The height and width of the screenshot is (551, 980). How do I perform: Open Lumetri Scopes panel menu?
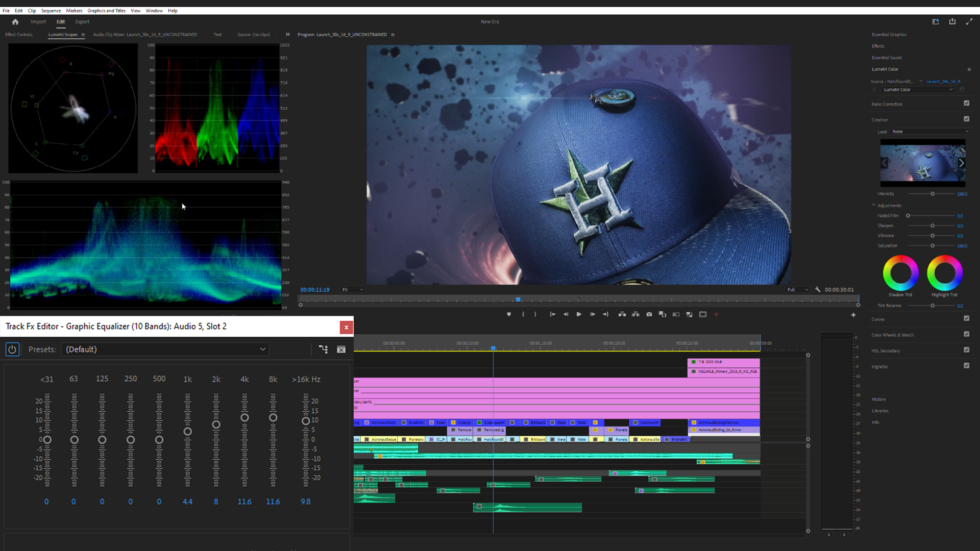pos(83,35)
